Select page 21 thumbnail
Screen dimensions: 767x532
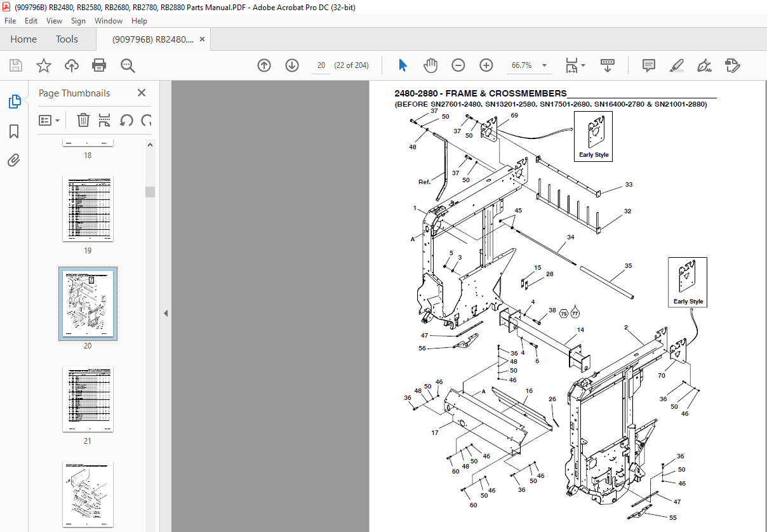[88, 399]
